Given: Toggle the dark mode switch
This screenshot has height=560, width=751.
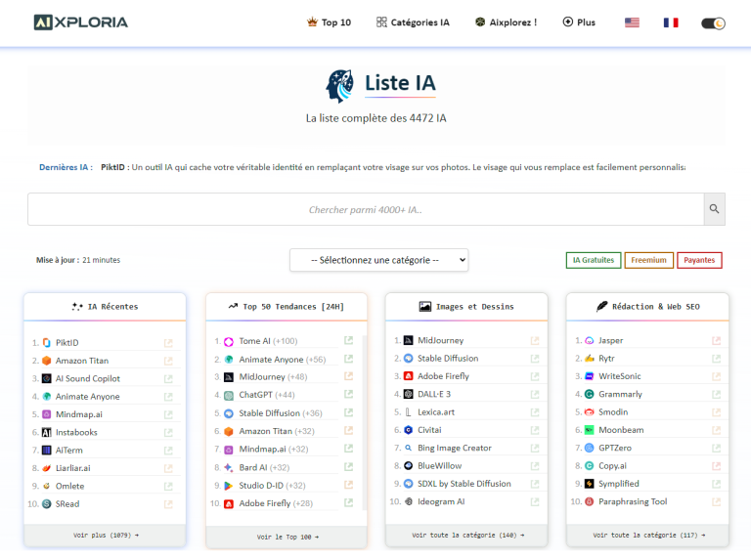Looking at the screenshot, I should coord(713,23).
